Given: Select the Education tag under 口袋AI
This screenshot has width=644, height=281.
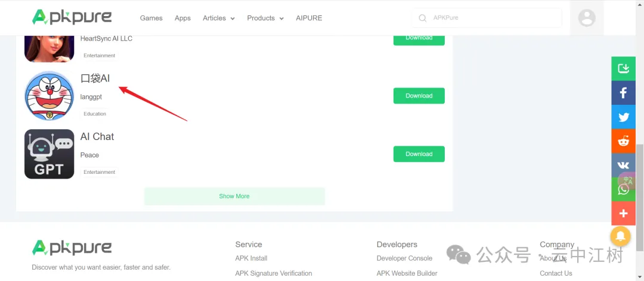Looking at the screenshot, I should (95, 114).
